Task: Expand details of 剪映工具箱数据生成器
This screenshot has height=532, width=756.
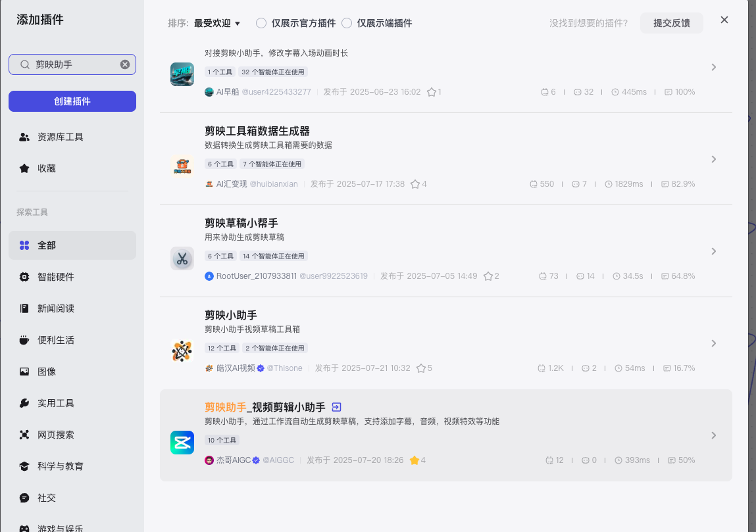Action: [x=713, y=158]
